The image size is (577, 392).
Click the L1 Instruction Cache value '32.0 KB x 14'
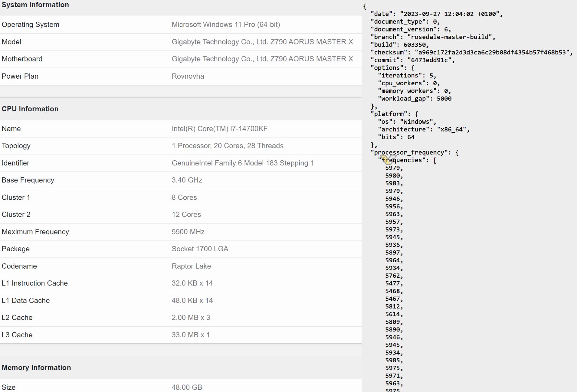tap(192, 283)
